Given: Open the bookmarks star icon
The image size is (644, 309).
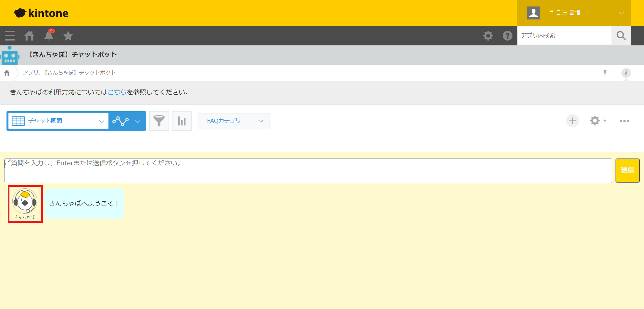Looking at the screenshot, I should click(68, 36).
